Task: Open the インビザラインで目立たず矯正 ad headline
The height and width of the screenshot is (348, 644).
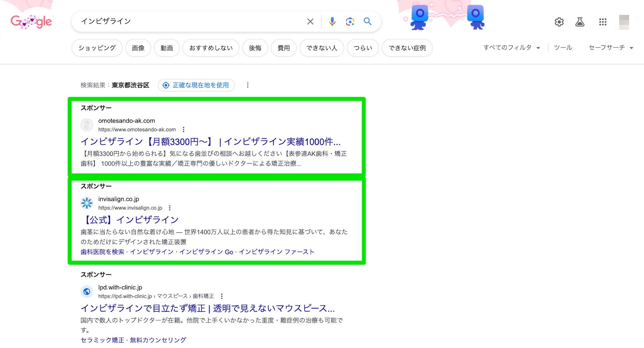Action: coord(208,308)
